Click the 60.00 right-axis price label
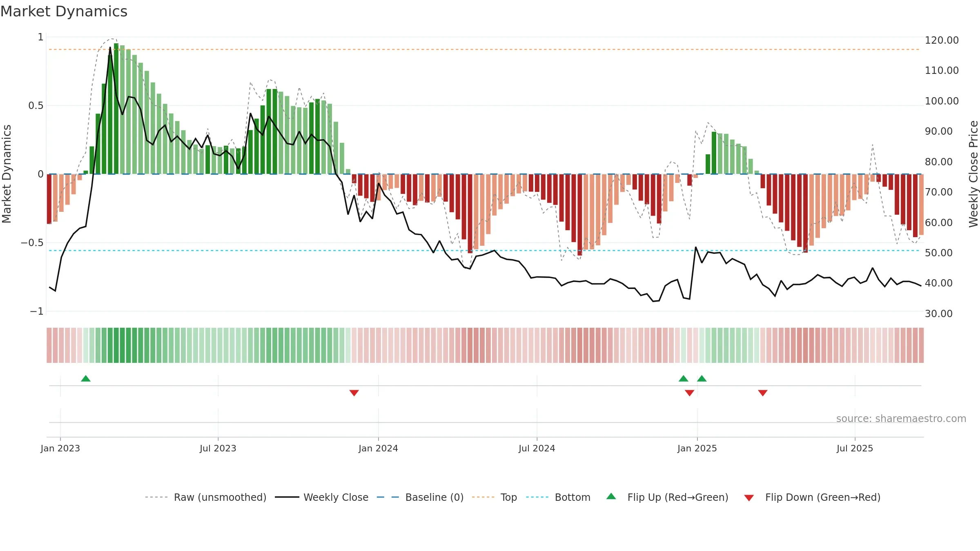This screenshot has height=551, width=980. (x=939, y=222)
